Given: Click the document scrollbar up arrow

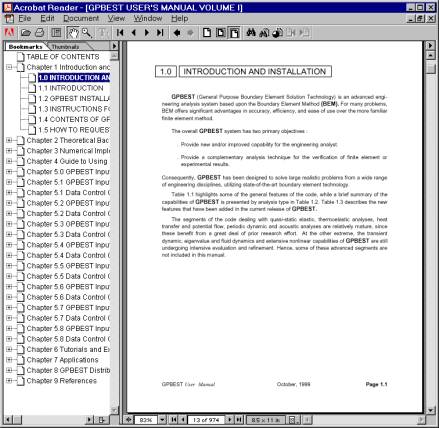Looking at the screenshot, I should pyautogui.click(x=431, y=55).
